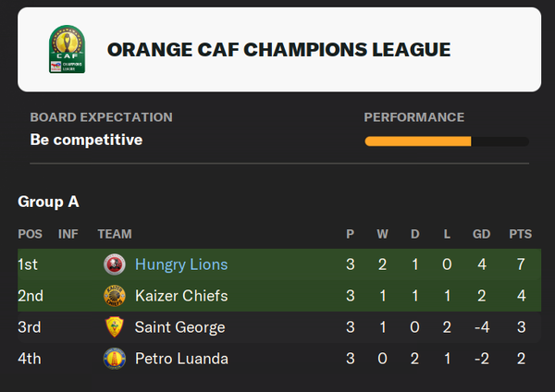Click the Be competitive board expectation text

(86, 140)
